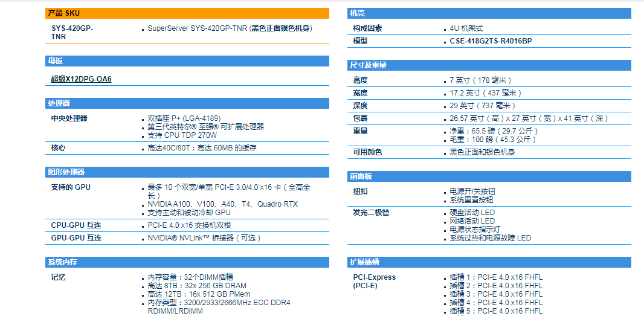Select the 支持的 GPU row label

click(71, 187)
